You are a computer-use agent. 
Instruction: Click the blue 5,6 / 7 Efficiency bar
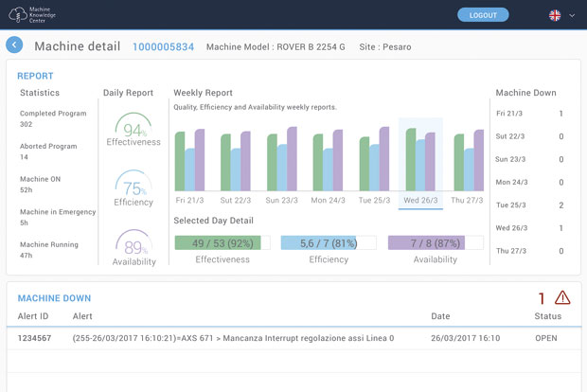coord(329,243)
